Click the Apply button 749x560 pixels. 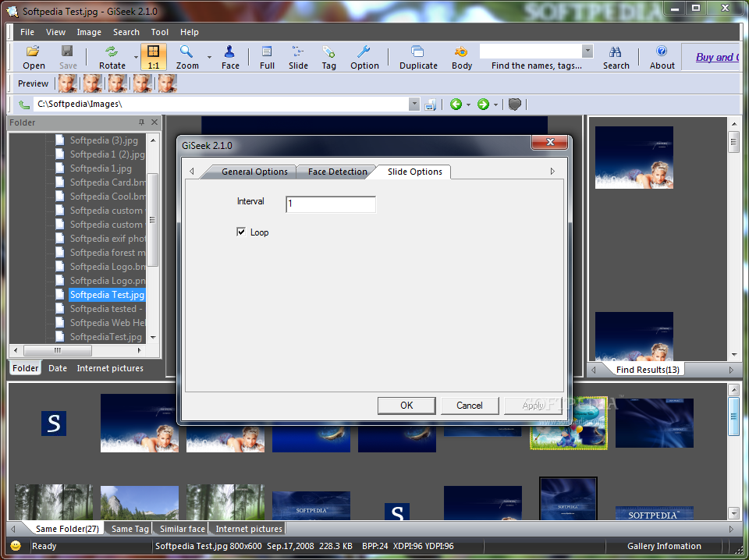tap(533, 406)
